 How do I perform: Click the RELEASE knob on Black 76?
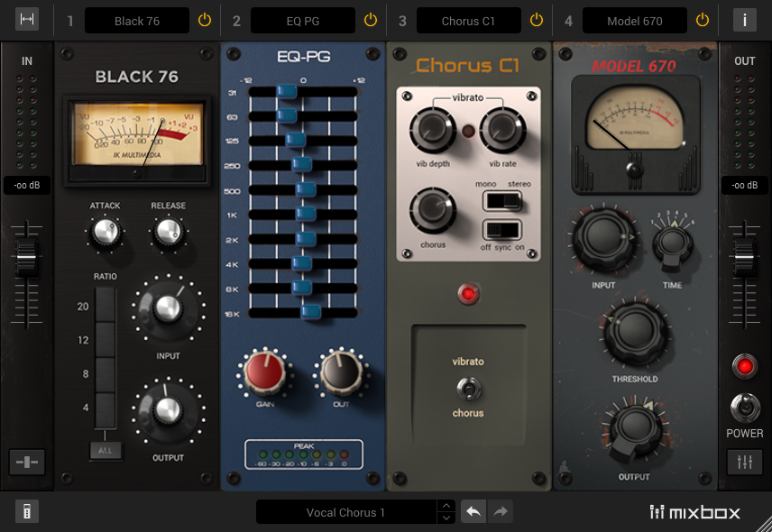(169, 232)
